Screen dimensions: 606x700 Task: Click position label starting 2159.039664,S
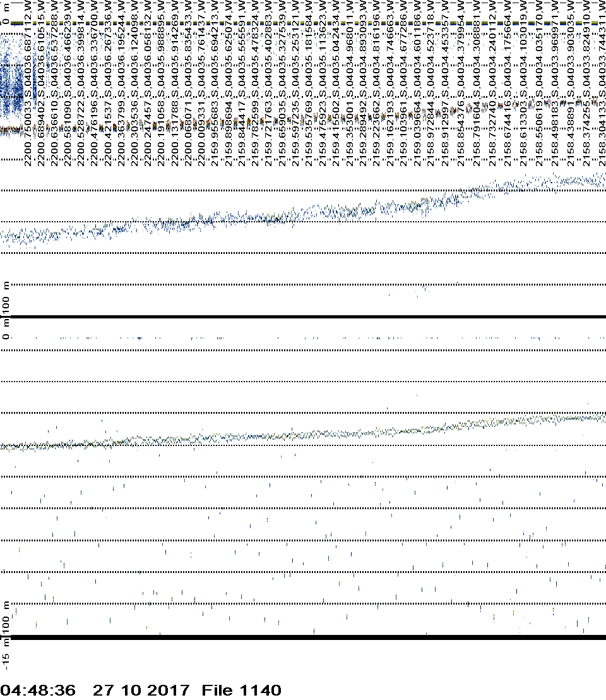(x=417, y=83)
